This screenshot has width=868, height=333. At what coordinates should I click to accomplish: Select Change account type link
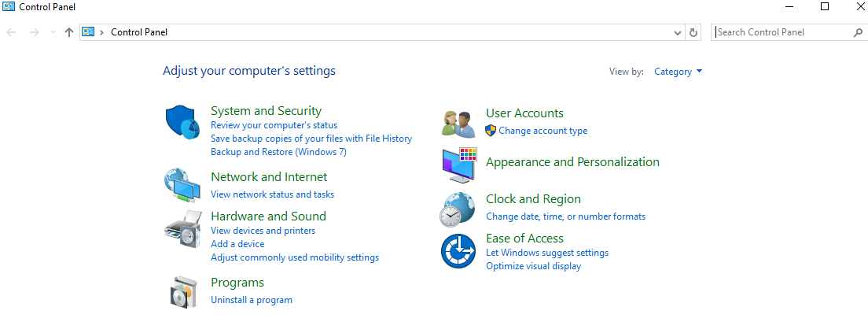[x=543, y=131]
